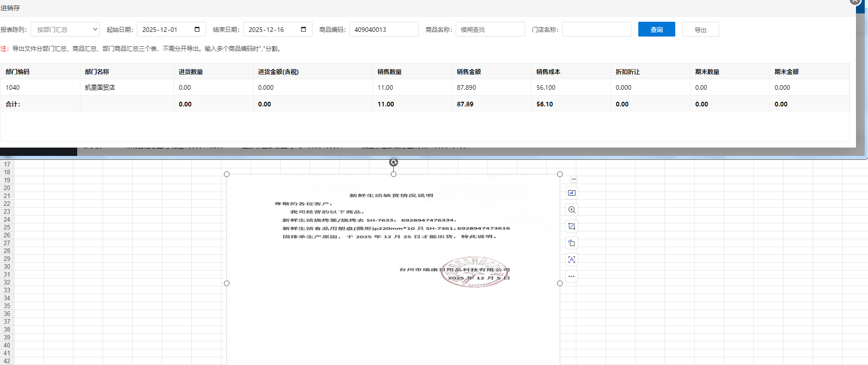Click the 导出 export button
This screenshot has width=868, height=365.
[x=700, y=30]
